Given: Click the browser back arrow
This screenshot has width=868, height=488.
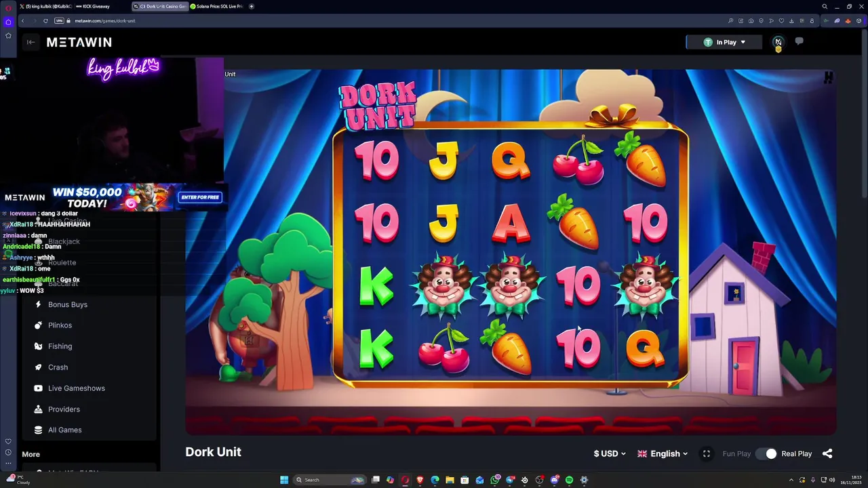Looking at the screenshot, I should point(22,20).
